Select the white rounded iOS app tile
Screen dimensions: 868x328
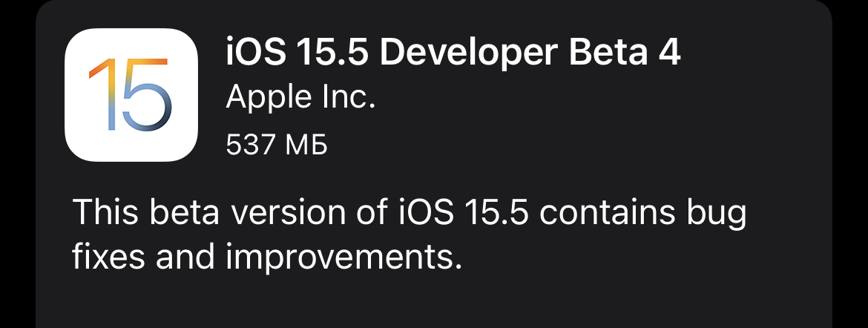131,95
